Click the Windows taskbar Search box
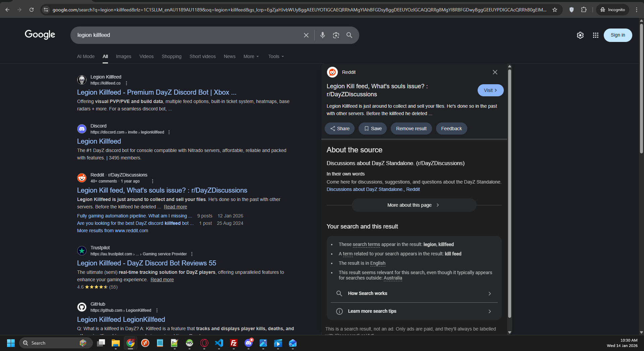 pos(56,343)
